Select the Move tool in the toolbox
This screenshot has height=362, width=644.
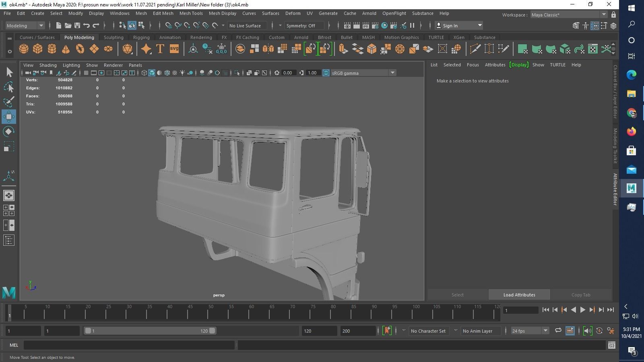tap(9, 117)
